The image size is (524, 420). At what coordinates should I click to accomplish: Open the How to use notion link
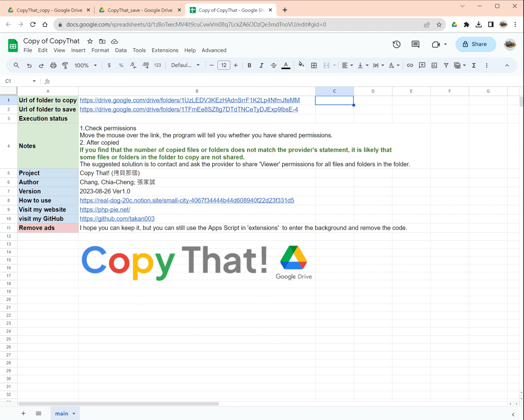pos(187,201)
